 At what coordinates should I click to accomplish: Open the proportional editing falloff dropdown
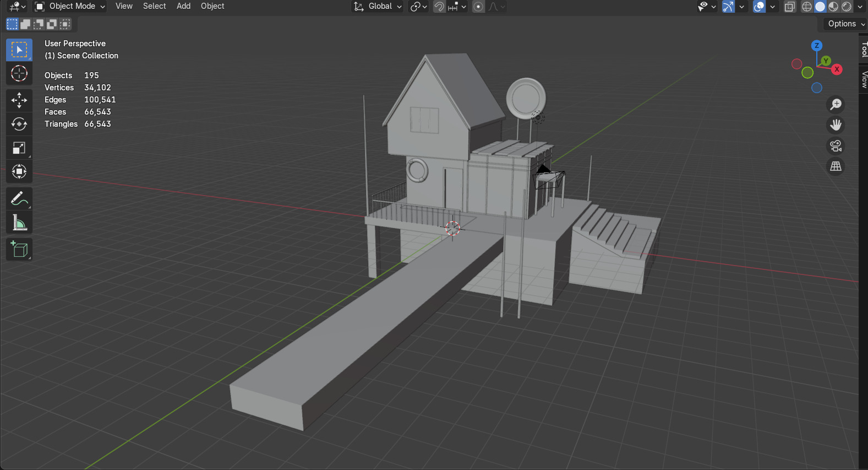[x=496, y=7]
